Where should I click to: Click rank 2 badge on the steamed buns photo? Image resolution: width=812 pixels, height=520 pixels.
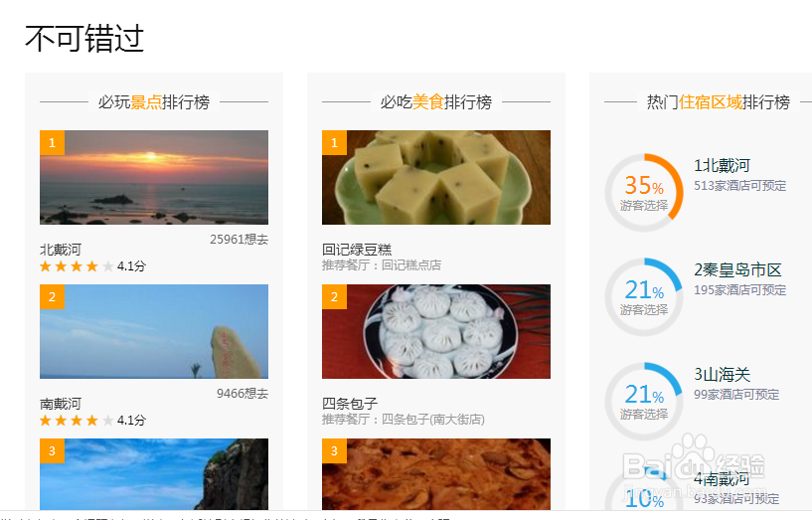(x=334, y=296)
